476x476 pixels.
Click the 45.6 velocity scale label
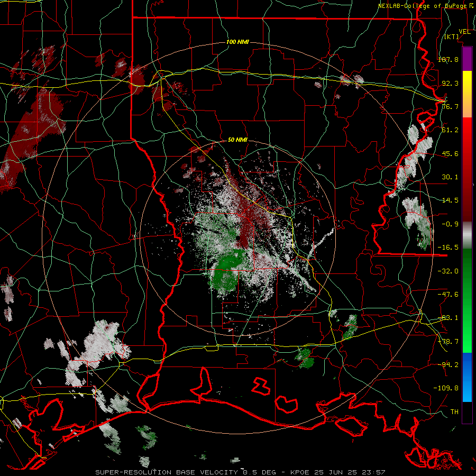pyautogui.click(x=450, y=153)
